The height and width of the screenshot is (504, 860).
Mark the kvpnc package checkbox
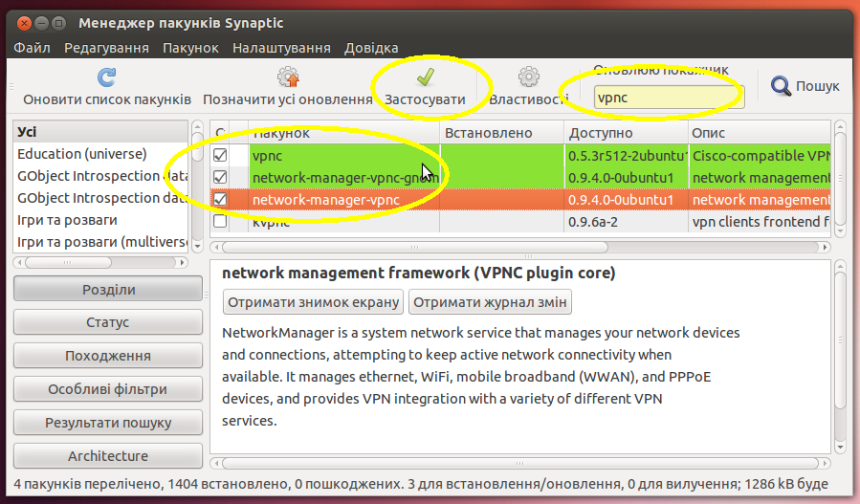(x=220, y=221)
